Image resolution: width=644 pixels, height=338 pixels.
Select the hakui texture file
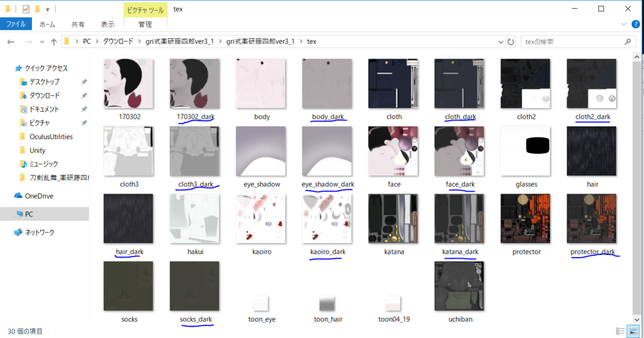tap(195, 224)
